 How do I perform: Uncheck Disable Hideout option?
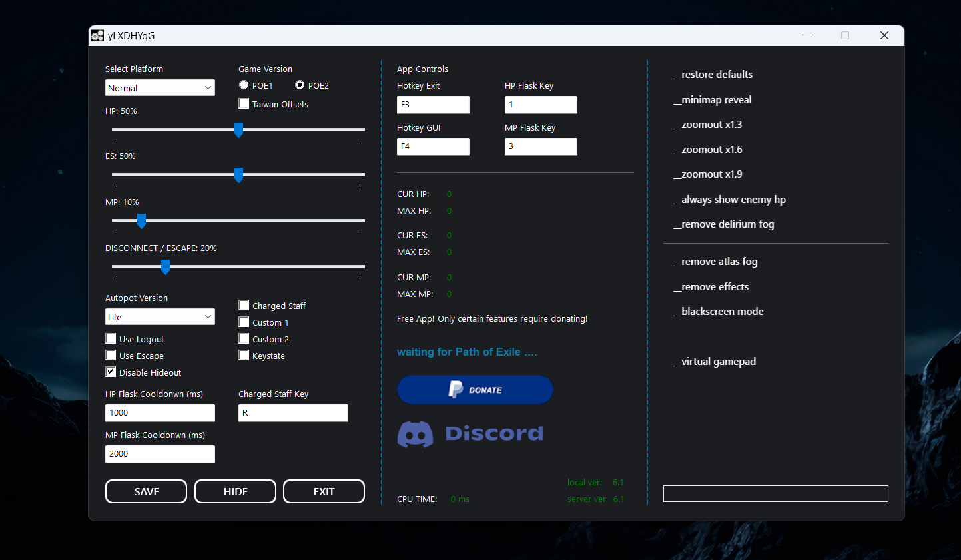click(111, 372)
